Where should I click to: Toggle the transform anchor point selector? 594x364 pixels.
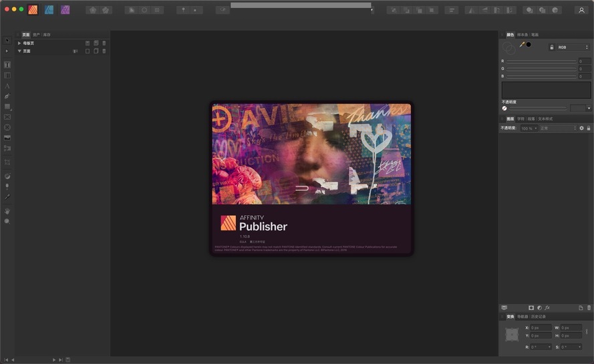(512, 335)
